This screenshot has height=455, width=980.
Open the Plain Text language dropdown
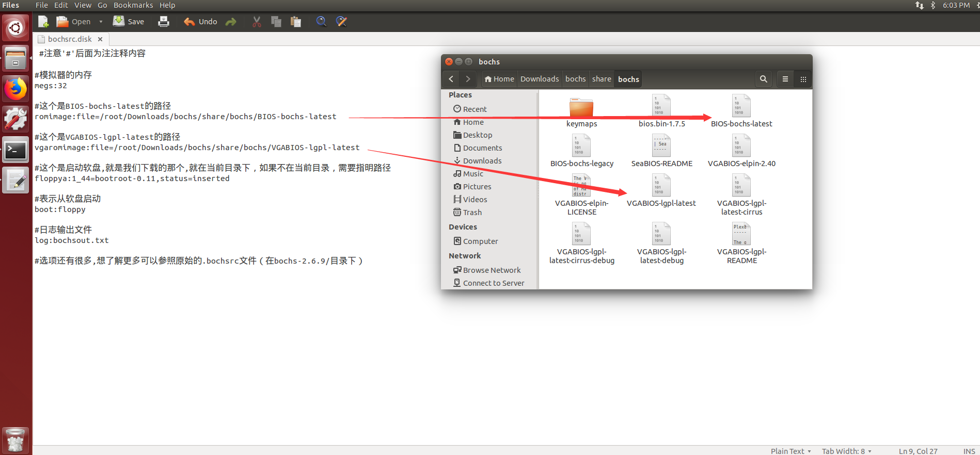(x=791, y=451)
